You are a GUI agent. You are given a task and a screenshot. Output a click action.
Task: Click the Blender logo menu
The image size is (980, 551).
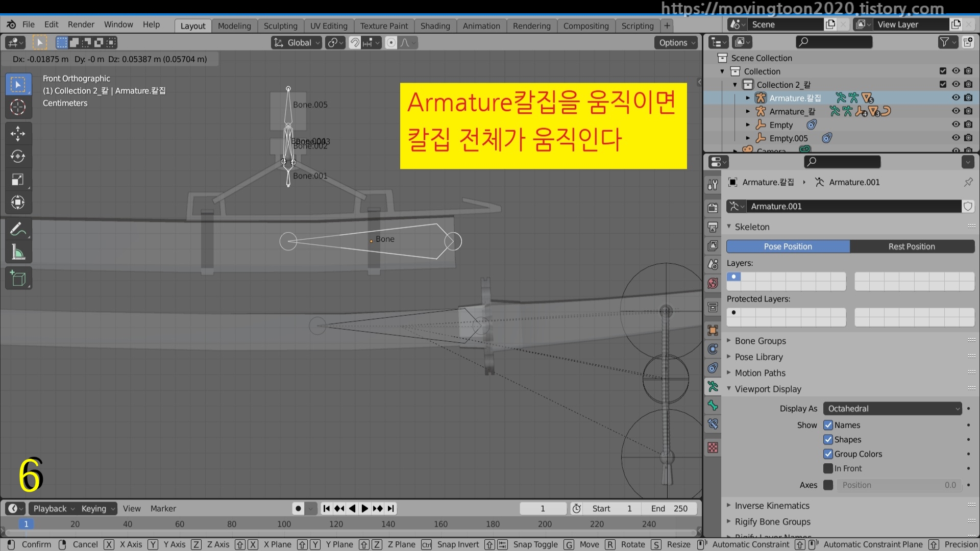coord(11,24)
